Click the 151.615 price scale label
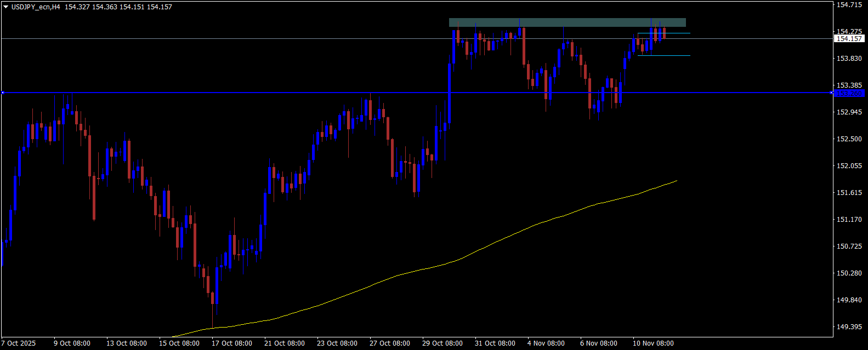868x350 pixels. click(x=849, y=193)
